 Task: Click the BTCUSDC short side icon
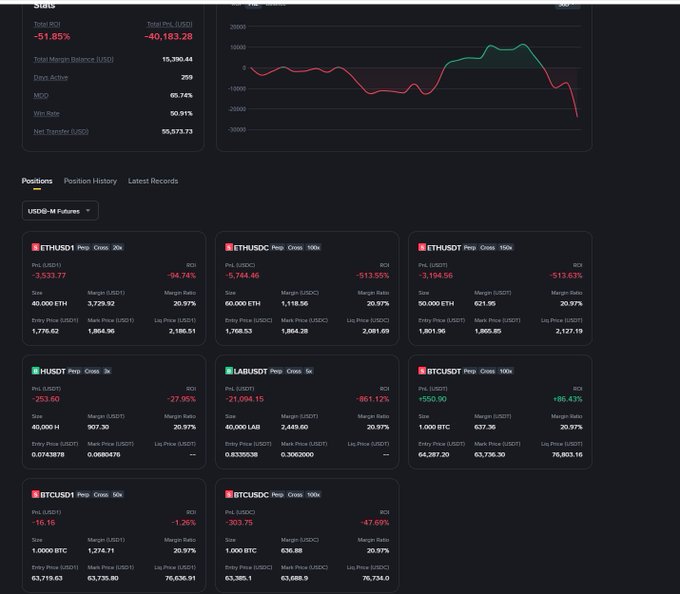click(229, 494)
